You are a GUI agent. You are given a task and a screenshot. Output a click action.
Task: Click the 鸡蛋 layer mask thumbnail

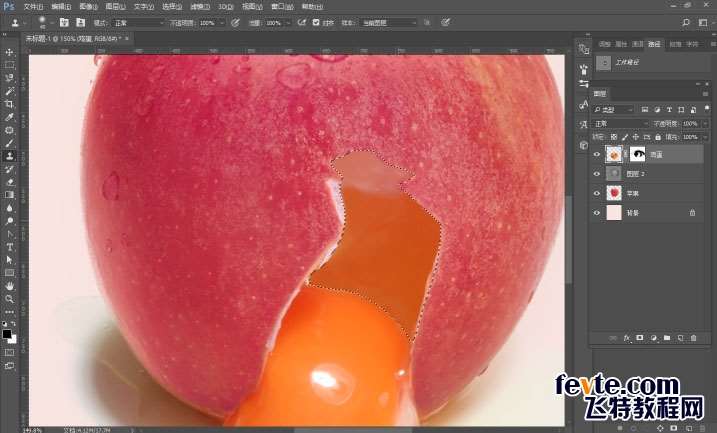click(637, 155)
